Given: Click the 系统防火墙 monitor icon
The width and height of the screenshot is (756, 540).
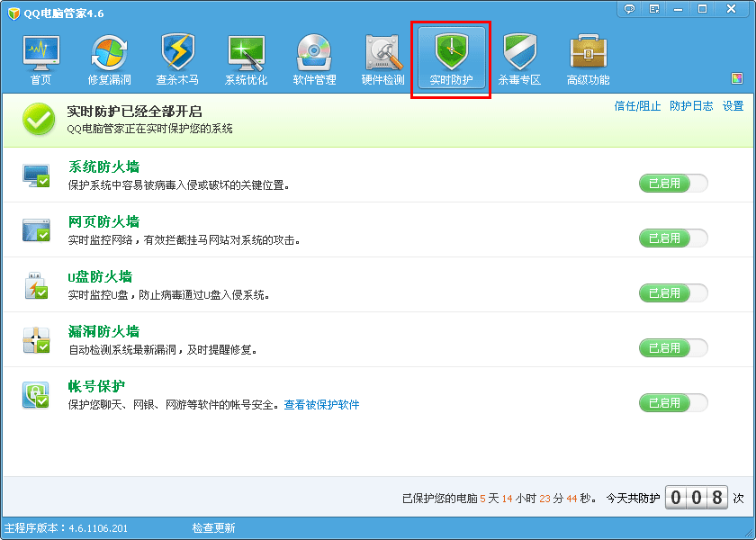Looking at the screenshot, I should click(x=36, y=175).
